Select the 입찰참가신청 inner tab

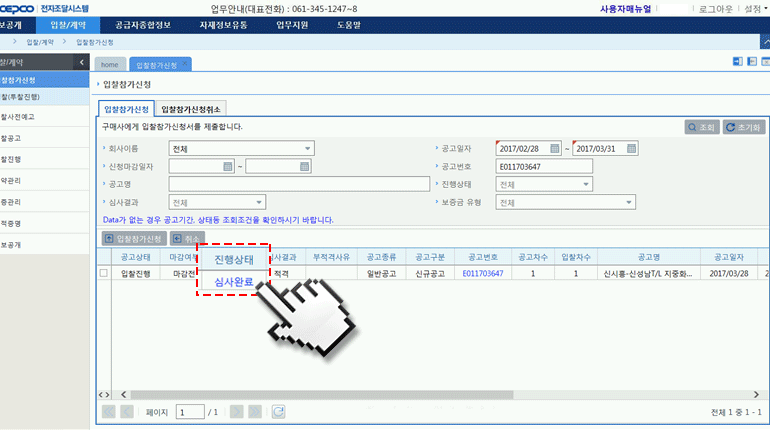coord(126,109)
